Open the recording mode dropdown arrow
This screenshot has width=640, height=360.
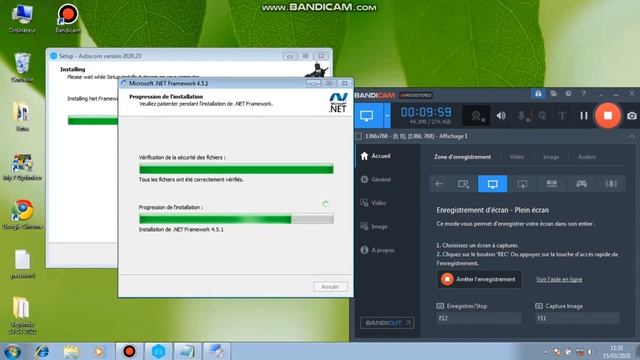[387, 116]
